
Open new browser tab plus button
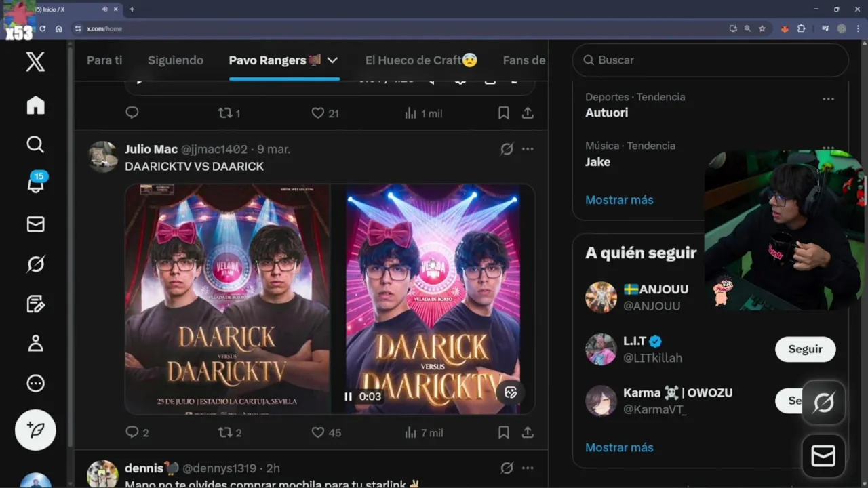(132, 9)
